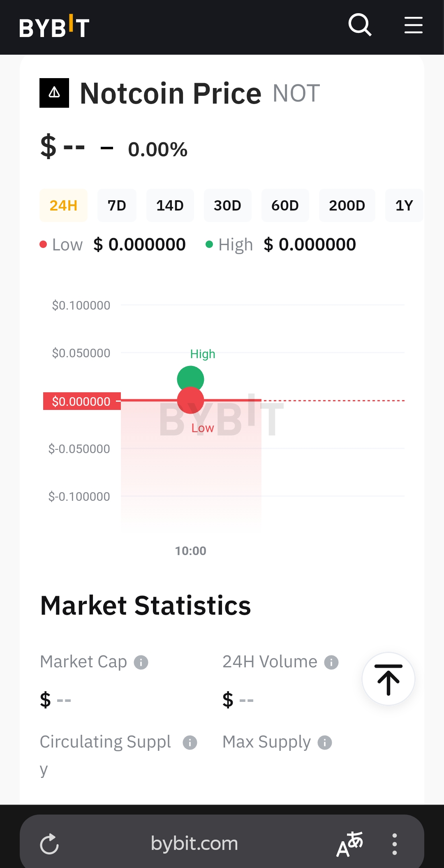Open the hamburger menu
The image size is (444, 868).
tap(413, 25)
